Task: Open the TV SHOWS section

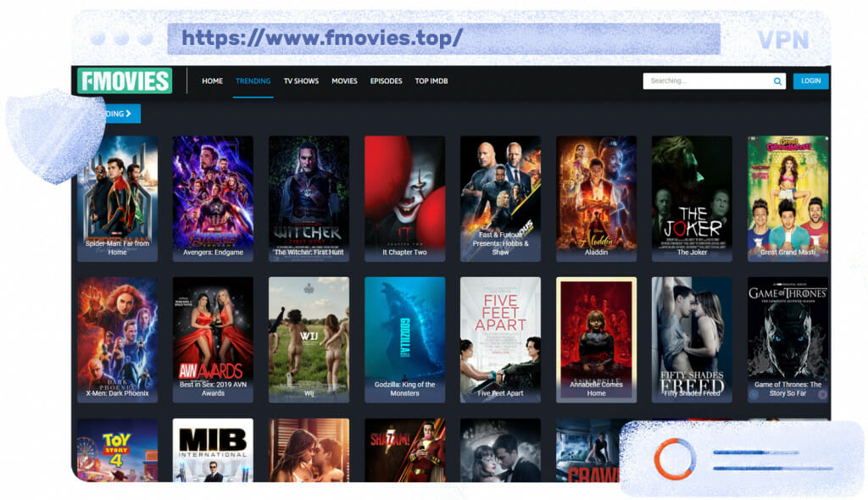Action: point(301,81)
